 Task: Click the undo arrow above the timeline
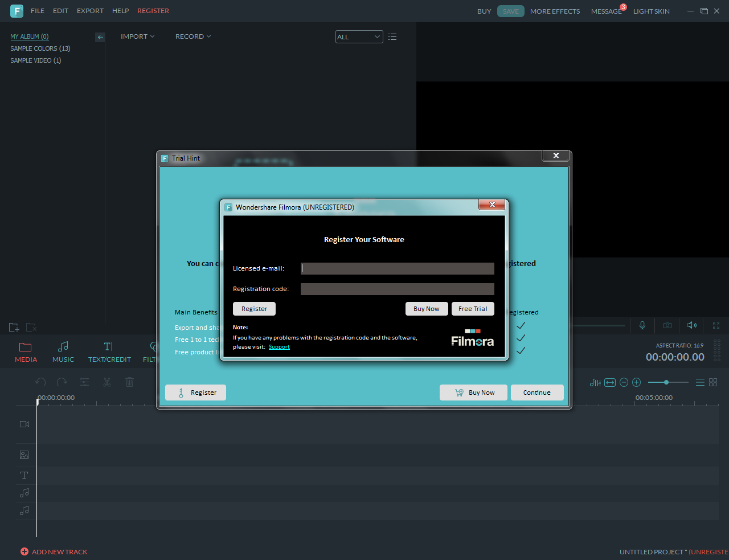pos(40,382)
